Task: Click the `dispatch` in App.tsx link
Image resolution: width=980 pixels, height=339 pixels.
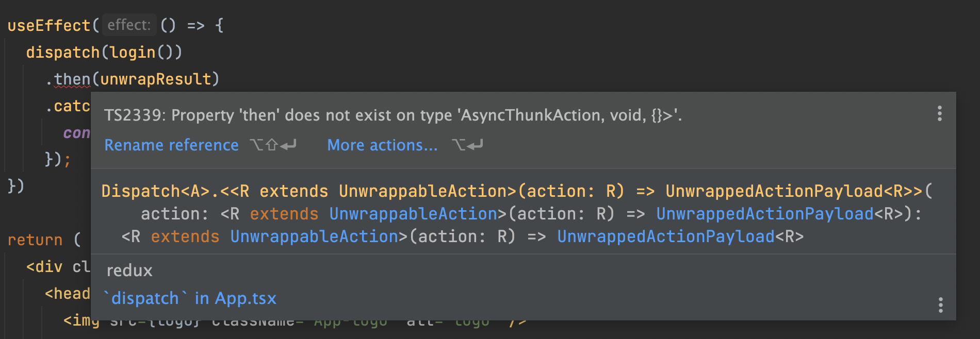Action: 189,298
